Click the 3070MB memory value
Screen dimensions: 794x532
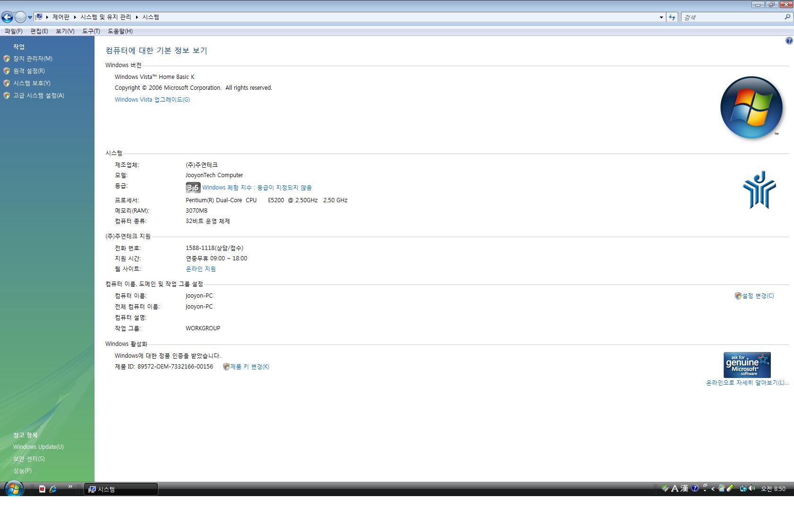click(197, 211)
